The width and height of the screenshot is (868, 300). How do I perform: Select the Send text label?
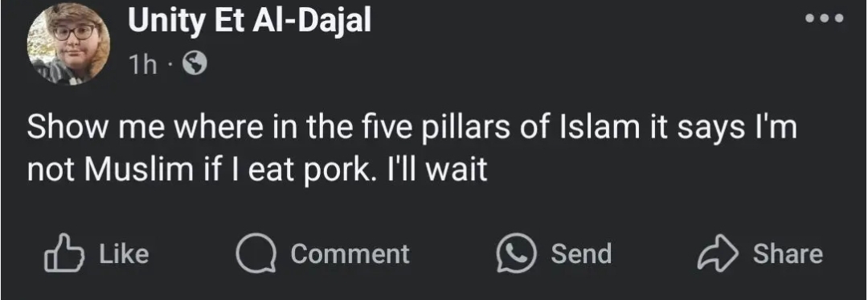pyautogui.click(x=581, y=254)
